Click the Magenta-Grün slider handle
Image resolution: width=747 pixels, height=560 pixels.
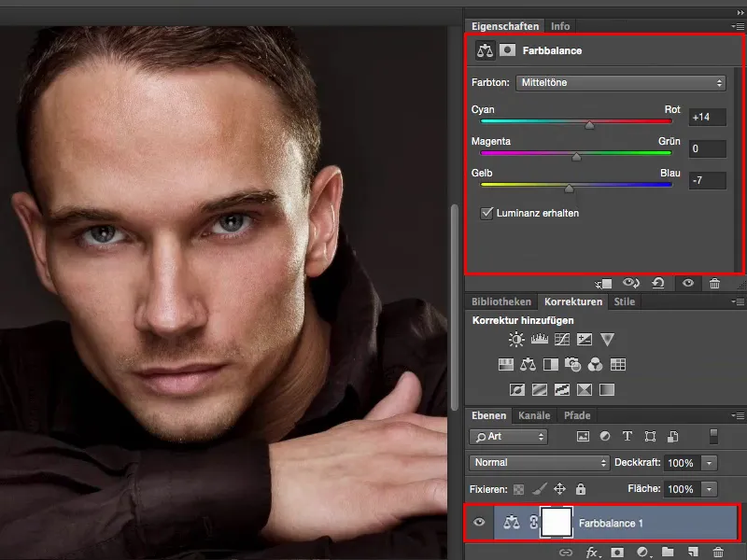pyautogui.click(x=576, y=156)
